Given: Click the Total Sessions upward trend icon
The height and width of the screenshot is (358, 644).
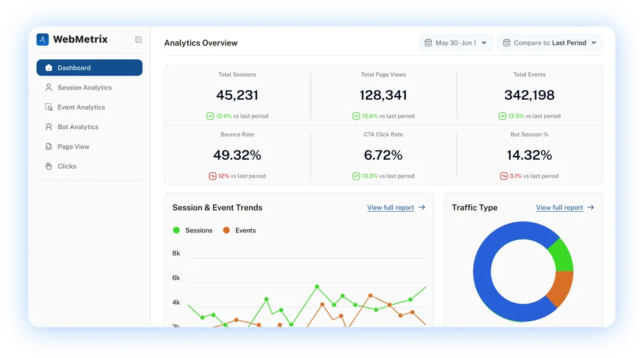Looking at the screenshot, I should 210,116.
